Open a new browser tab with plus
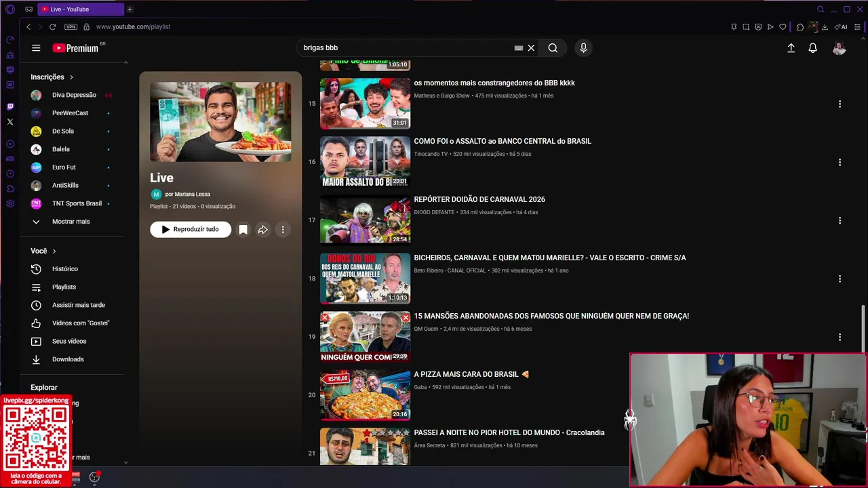 [x=130, y=9]
